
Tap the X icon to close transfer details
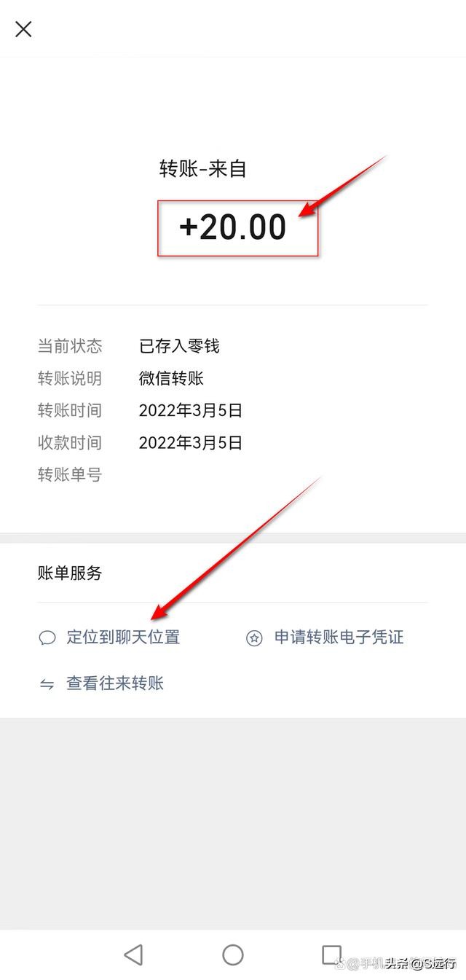23,29
